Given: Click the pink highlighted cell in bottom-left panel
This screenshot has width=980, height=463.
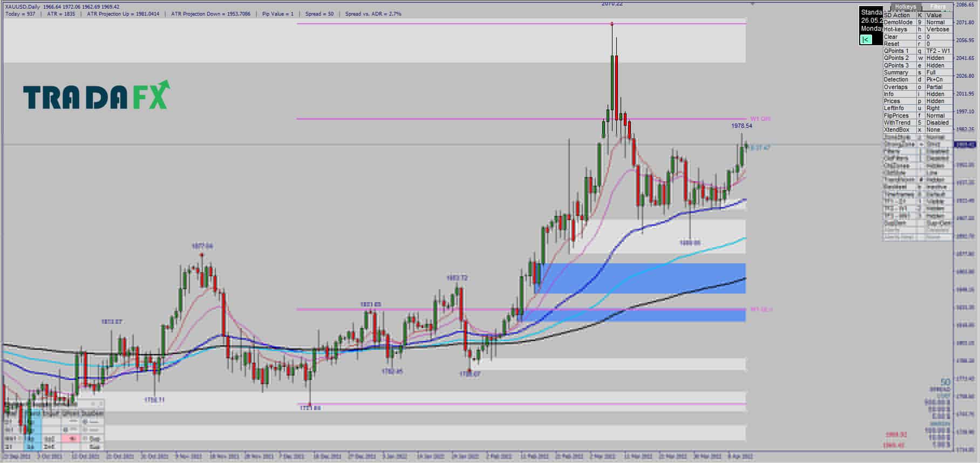Looking at the screenshot, I should point(71,439).
